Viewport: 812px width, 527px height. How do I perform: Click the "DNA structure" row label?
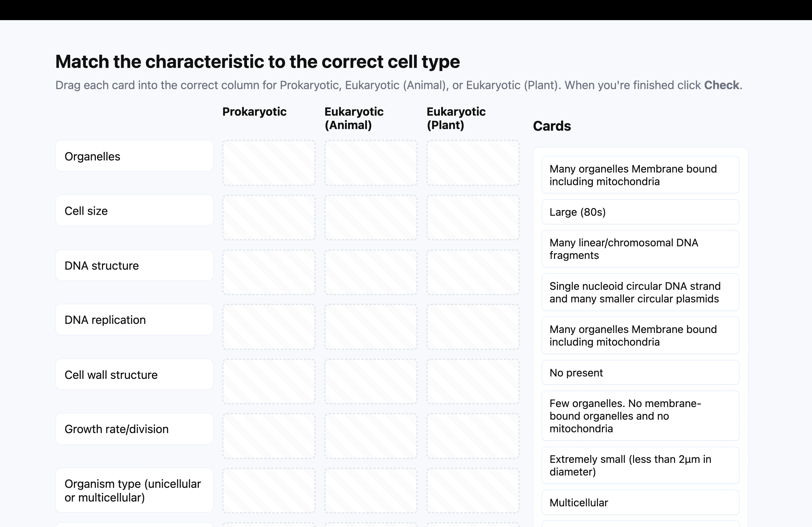tap(135, 265)
